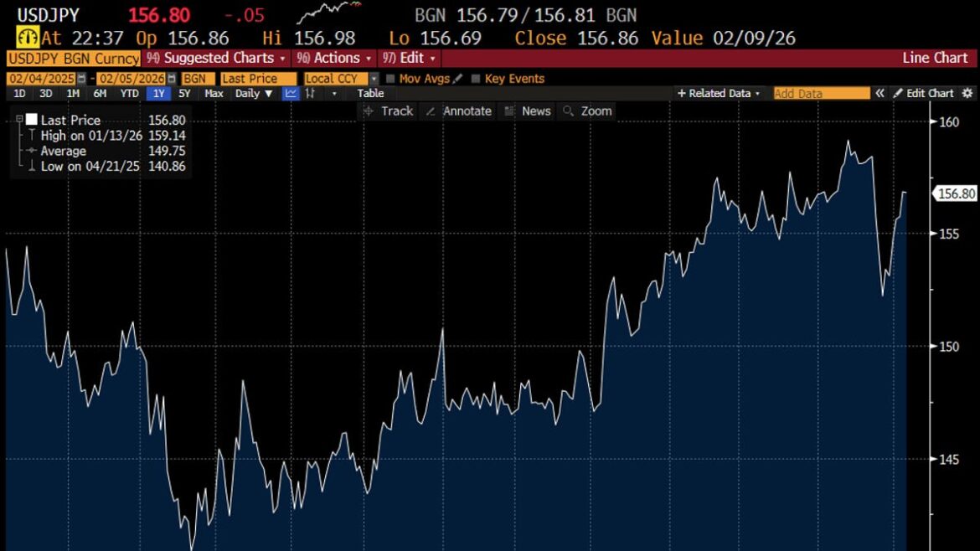This screenshot has height=551, width=980.
Task: Open the chart settings gear
Action: pyautogui.click(x=968, y=93)
